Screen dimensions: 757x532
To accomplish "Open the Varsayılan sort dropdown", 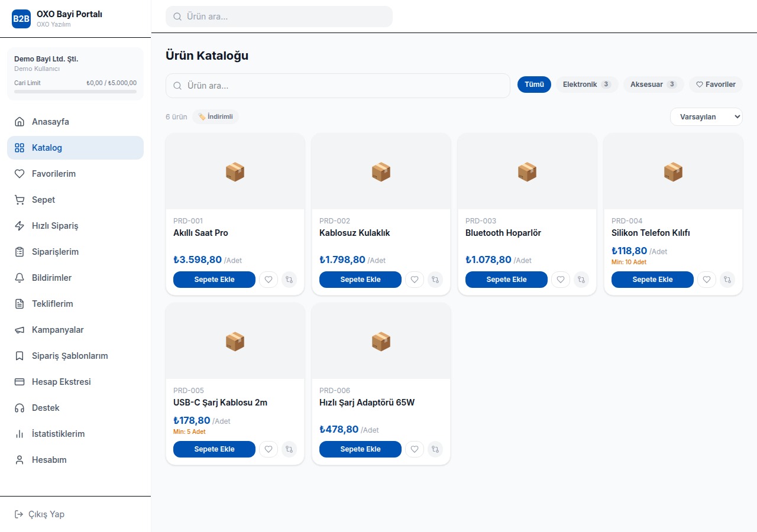I will click(706, 116).
